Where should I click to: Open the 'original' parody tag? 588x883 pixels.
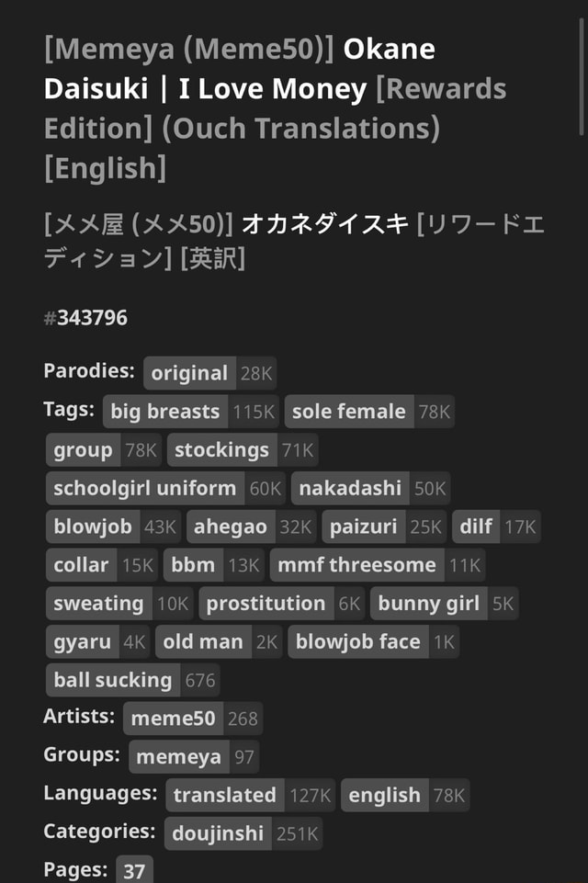[x=188, y=373]
